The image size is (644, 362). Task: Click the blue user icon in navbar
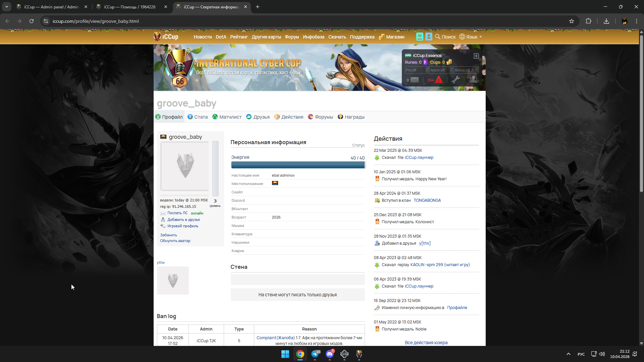click(x=429, y=37)
